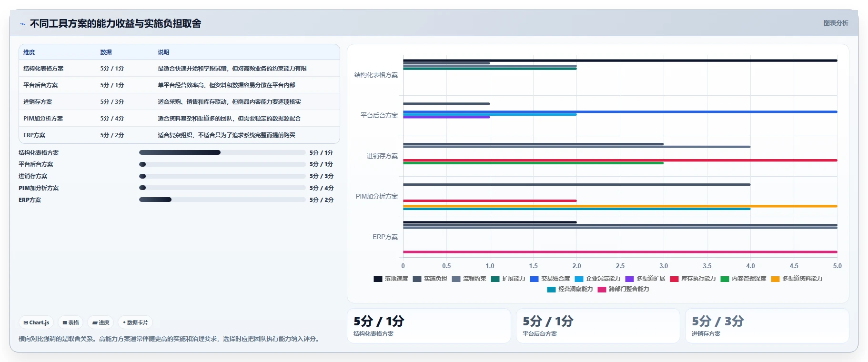Select the ERP方案 table row name

point(34,135)
